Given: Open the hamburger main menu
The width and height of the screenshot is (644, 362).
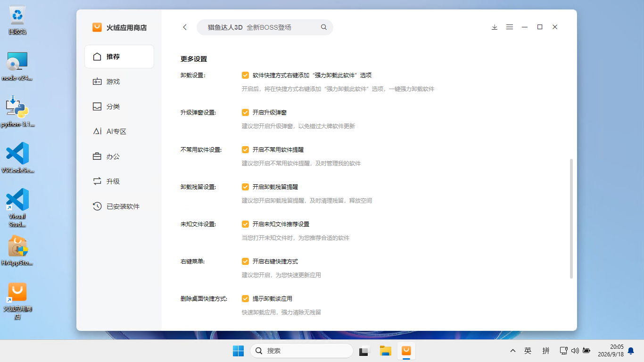Looking at the screenshot, I should tap(510, 27).
